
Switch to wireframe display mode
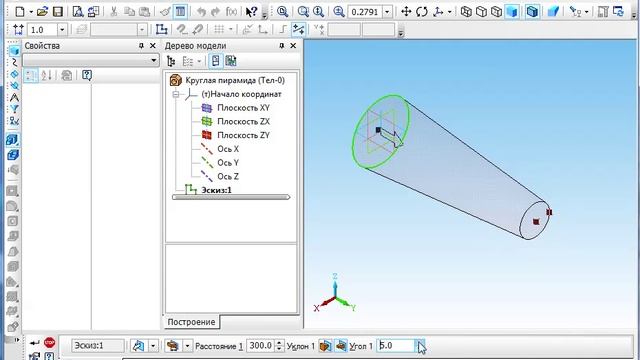[466, 11]
